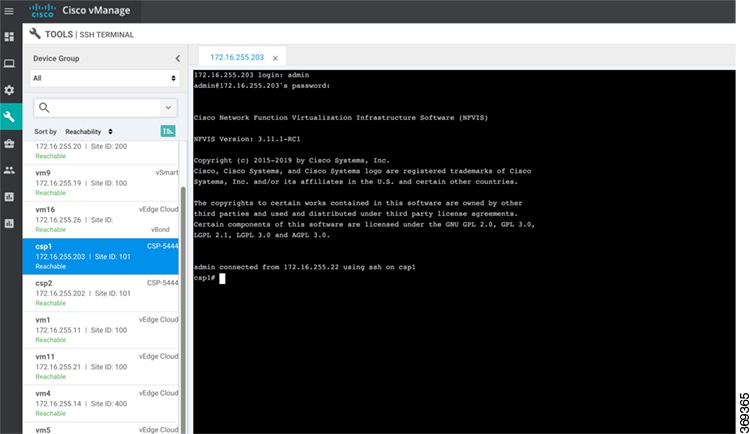Click the SSH TERMINAL breadcrumb label
Screen dimensions: 750x434
click(x=107, y=35)
